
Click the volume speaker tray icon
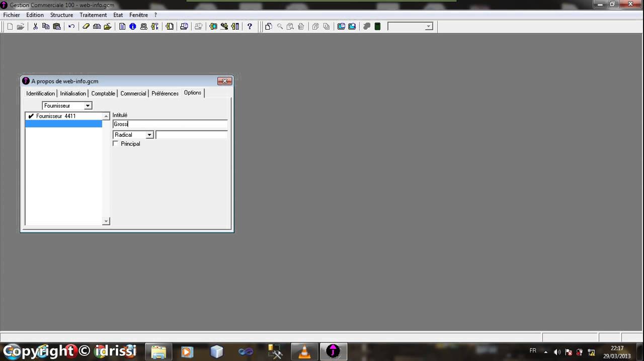pos(557,352)
